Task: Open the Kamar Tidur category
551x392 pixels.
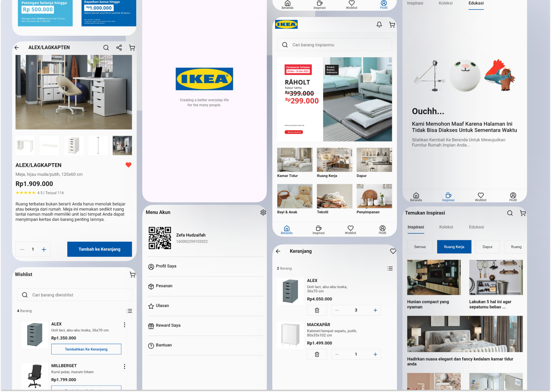Action: (295, 163)
